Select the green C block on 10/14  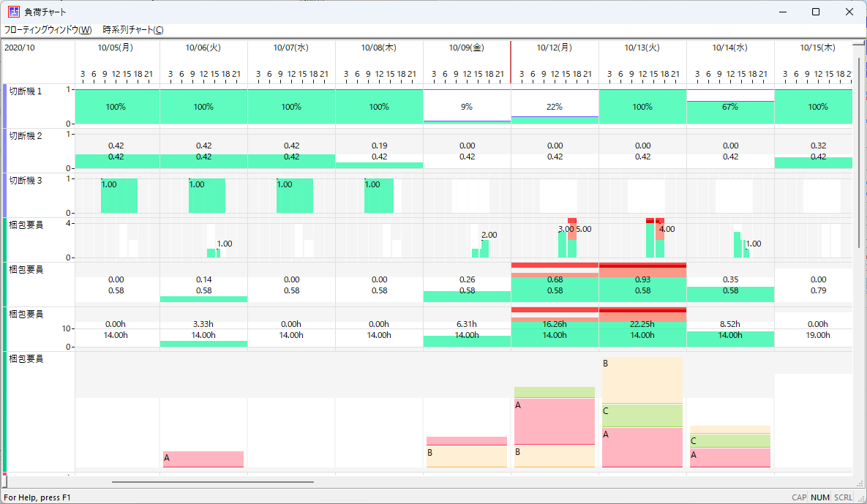click(730, 441)
